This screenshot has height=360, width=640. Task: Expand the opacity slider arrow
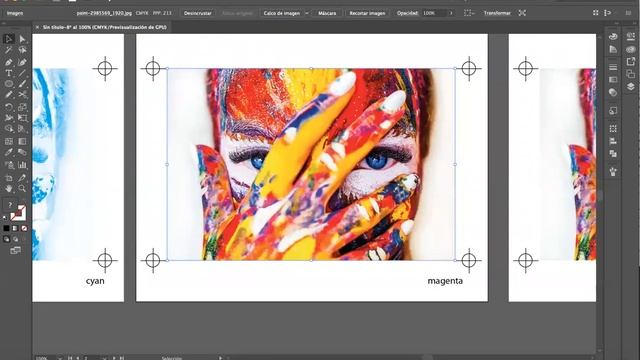pos(451,13)
